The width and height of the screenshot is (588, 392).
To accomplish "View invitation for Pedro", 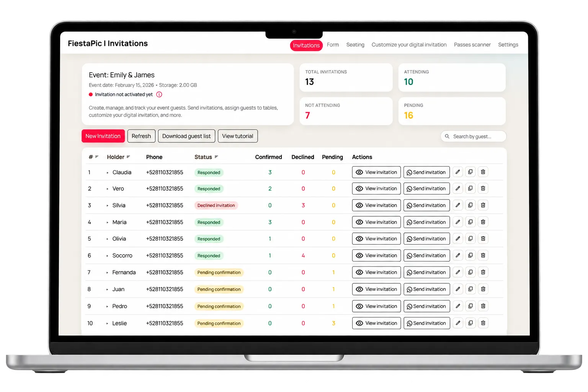I will click(x=376, y=306).
